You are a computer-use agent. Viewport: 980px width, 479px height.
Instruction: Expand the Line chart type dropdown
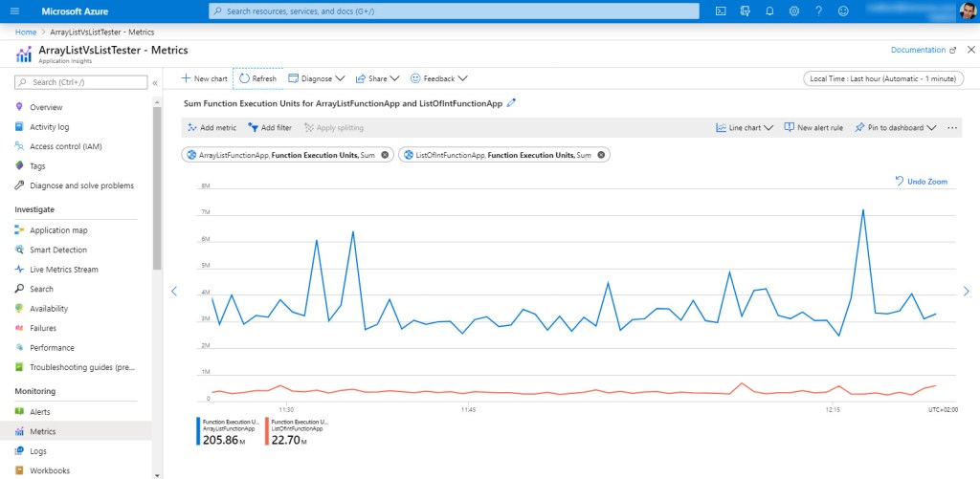click(x=745, y=127)
